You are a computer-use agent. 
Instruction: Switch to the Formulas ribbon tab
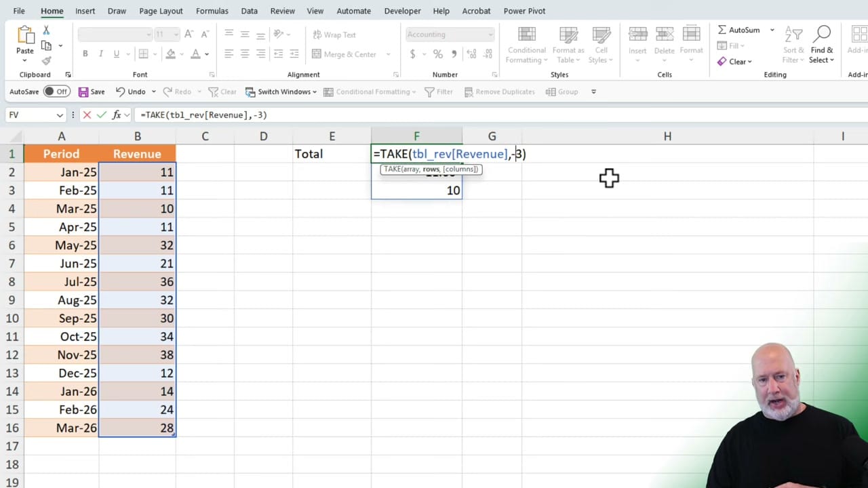[x=212, y=11]
